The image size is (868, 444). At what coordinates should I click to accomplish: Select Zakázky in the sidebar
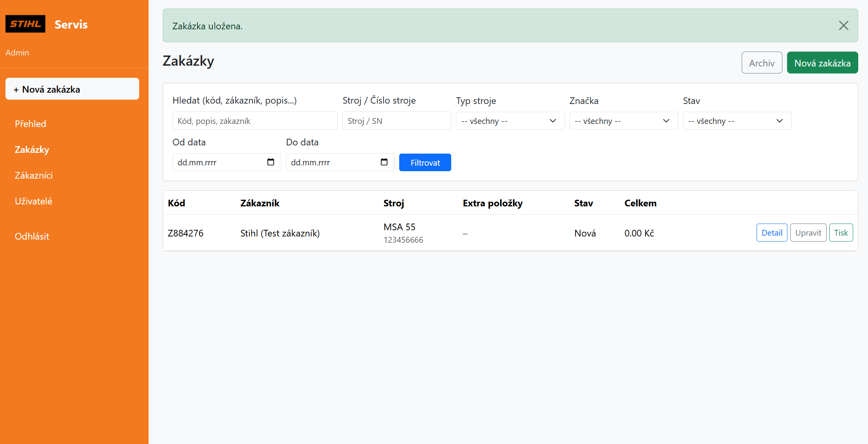click(x=32, y=150)
